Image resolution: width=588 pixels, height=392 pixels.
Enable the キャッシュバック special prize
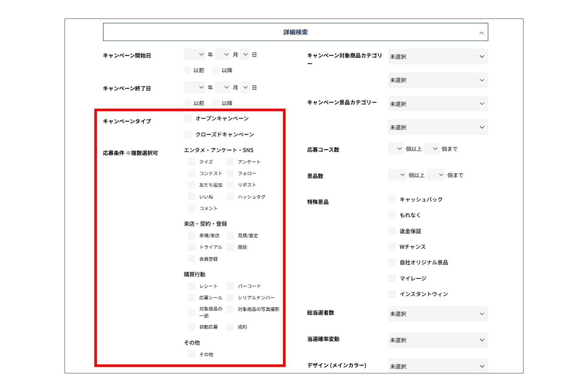coord(392,199)
